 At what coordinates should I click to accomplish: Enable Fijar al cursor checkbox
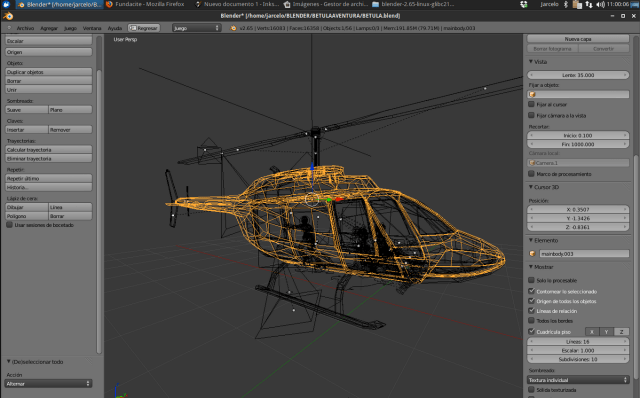[531, 104]
